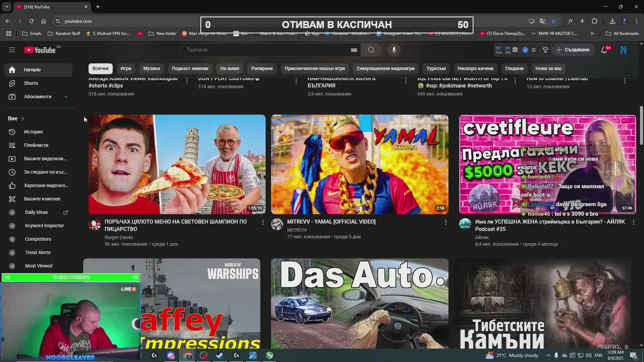Open Keyword Inspector sidebar item
Screen dimensions: 644x362
pyautogui.click(x=39, y=226)
